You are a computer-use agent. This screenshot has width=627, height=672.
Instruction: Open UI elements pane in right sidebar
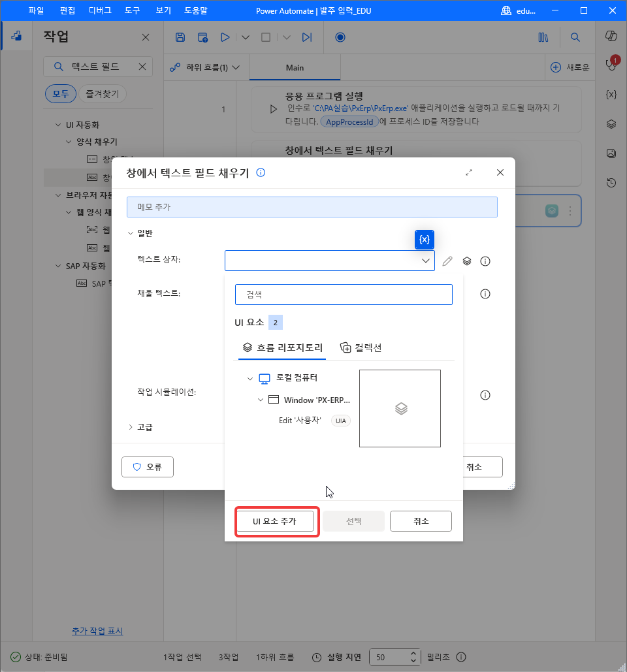[x=611, y=124]
